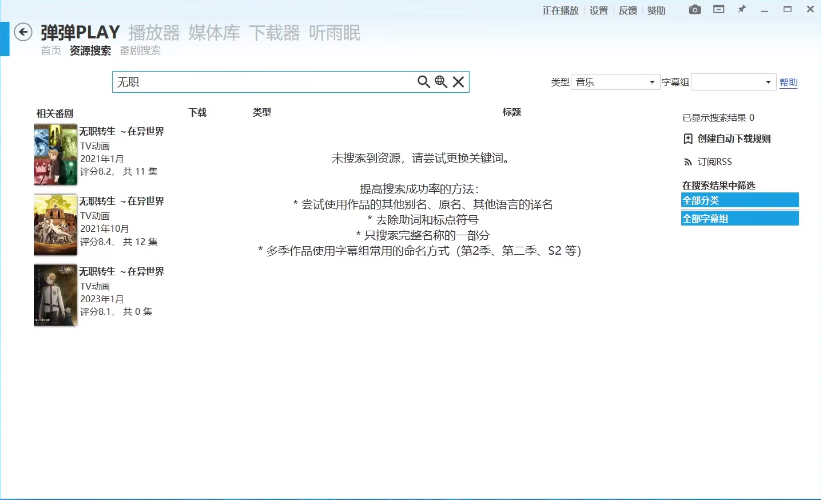821x500 pixels.
Task: Click the 评分8.2, 共 11 集 text
Action: point(119,172)
